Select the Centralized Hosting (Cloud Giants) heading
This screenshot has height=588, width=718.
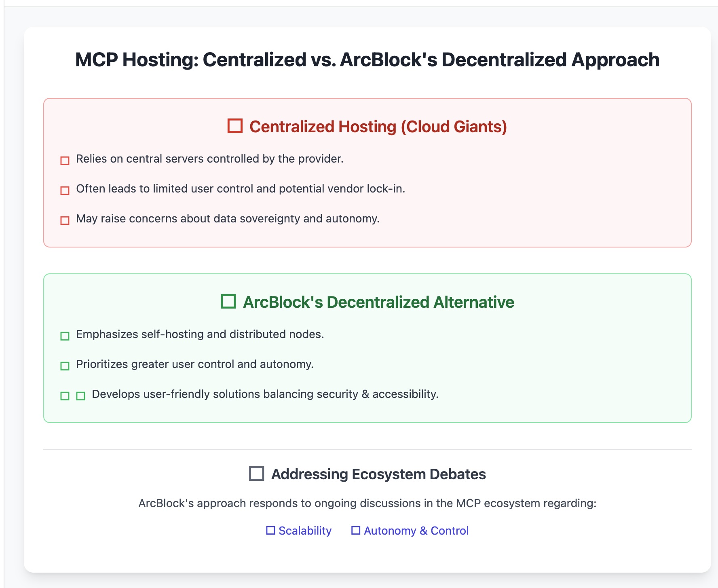pyautogui.click(x=378, y=127)
